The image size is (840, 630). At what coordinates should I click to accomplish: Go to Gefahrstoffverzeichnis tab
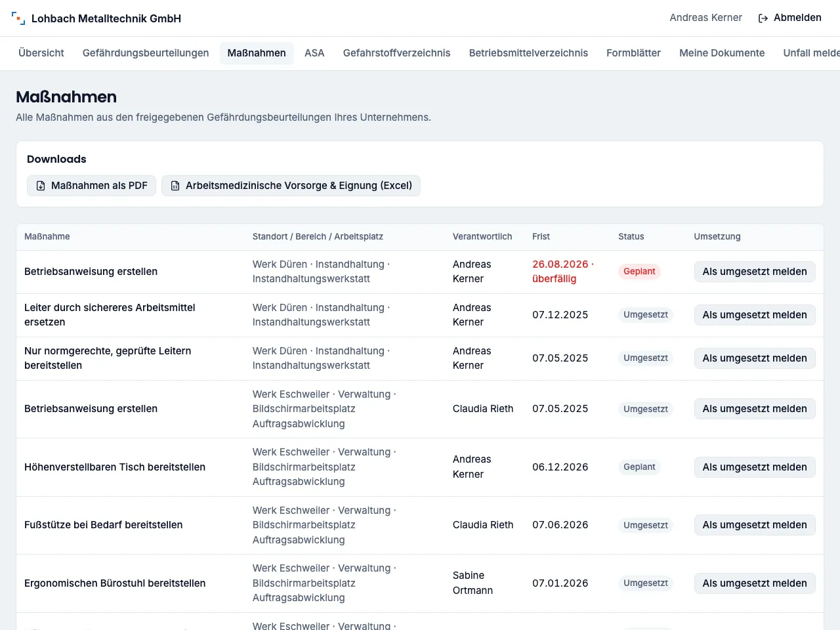(x=397, y=53)
